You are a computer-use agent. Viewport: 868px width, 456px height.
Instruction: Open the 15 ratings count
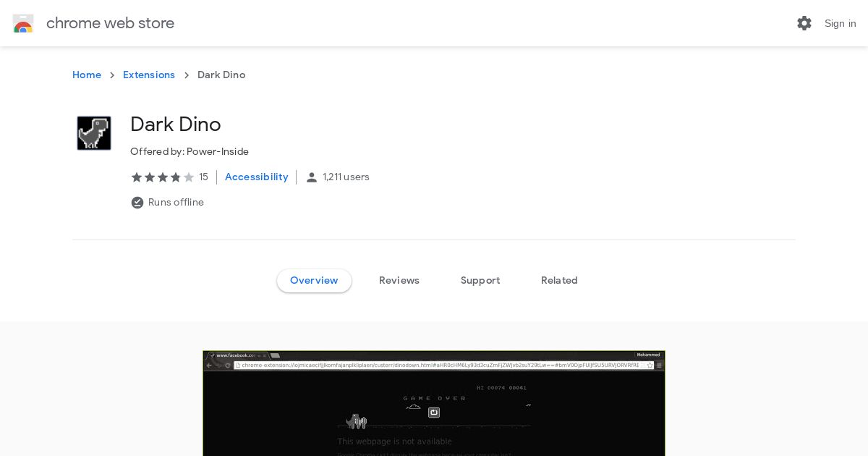[x=203, y=177]
